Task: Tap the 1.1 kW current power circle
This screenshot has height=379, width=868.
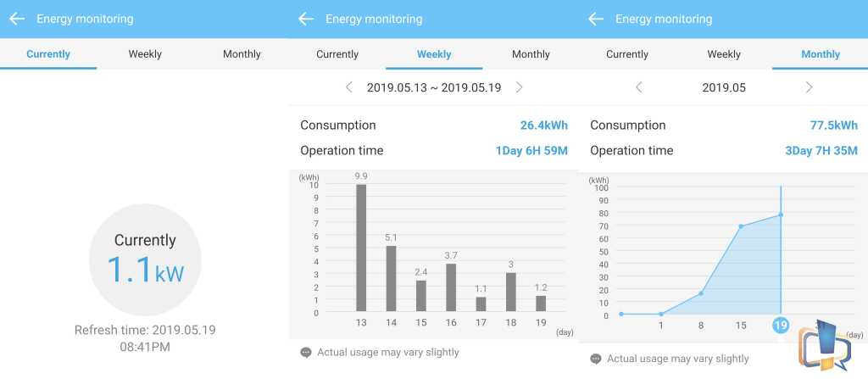Action: (145, 259)
